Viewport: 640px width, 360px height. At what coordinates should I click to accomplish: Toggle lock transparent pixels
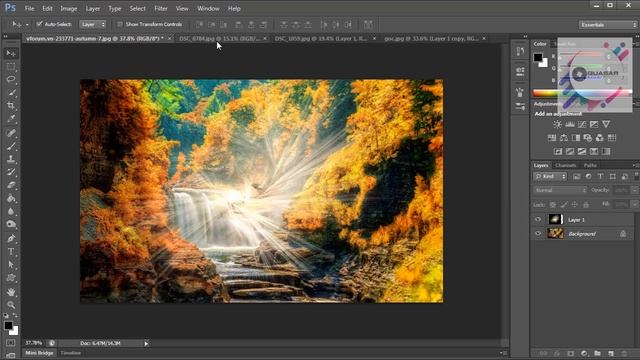coord(552,204)
